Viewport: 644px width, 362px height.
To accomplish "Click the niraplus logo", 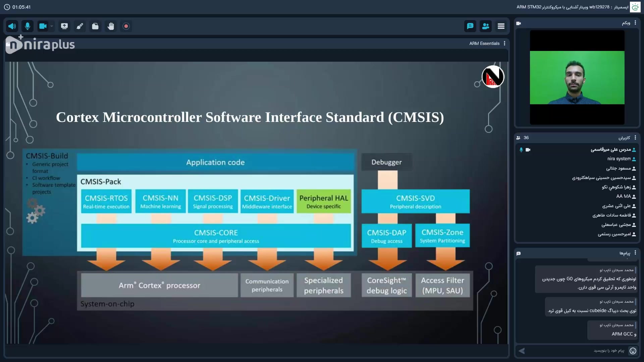I will coord(40,44).
